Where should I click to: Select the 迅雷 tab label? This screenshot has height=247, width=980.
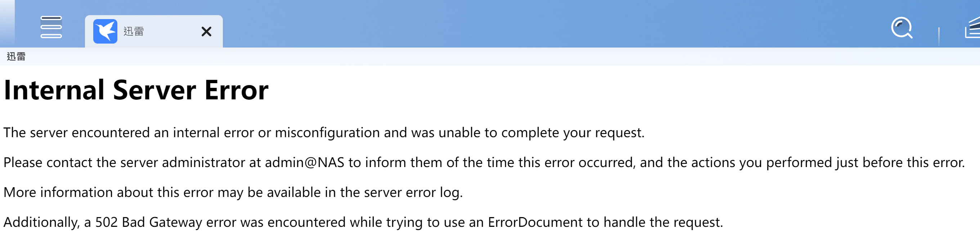[134, 32]
